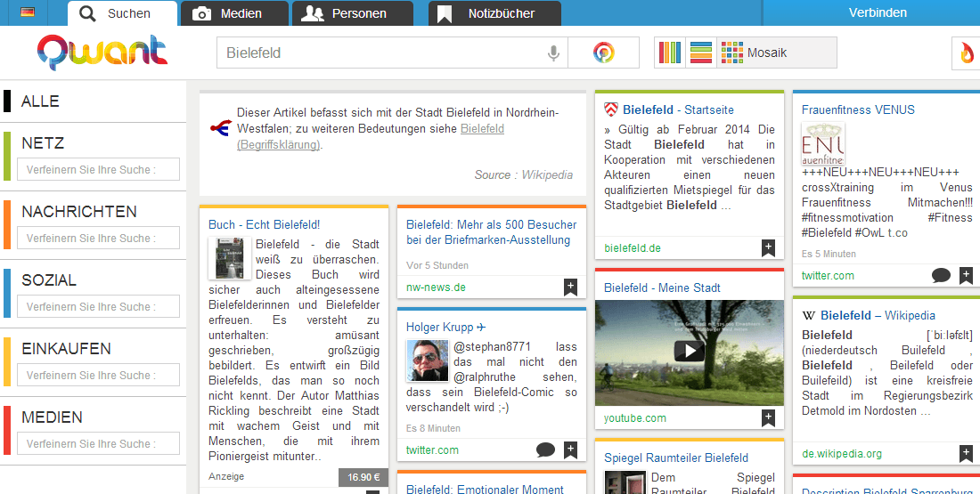Click the flame trending icon
Viewport: 980px width, 494px height.
pyautogui.click(x=968, y=53)
